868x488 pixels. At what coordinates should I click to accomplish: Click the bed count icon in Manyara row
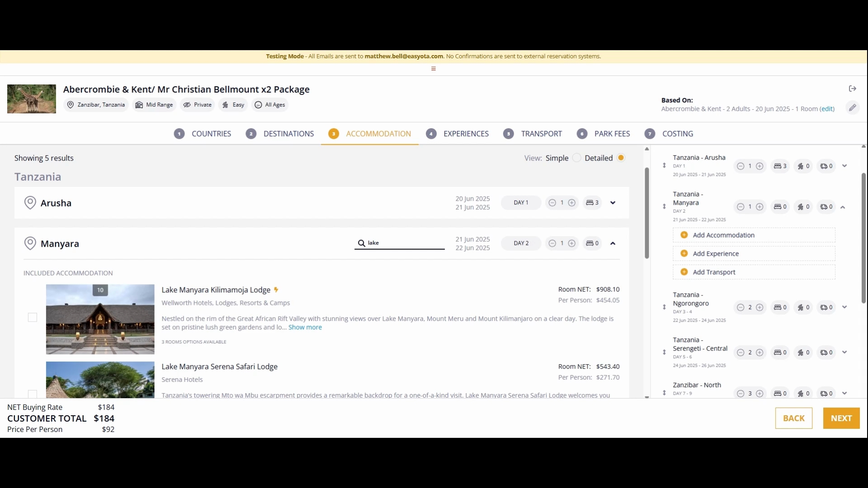click(x=592, y=244)
